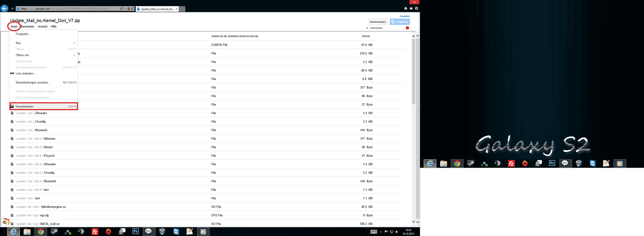This screenshot has width=644, height=236.
Task: Click the document title Update_Mali_inc.Kernel_Dori_V7.zip
Action: tap(45, 20)
